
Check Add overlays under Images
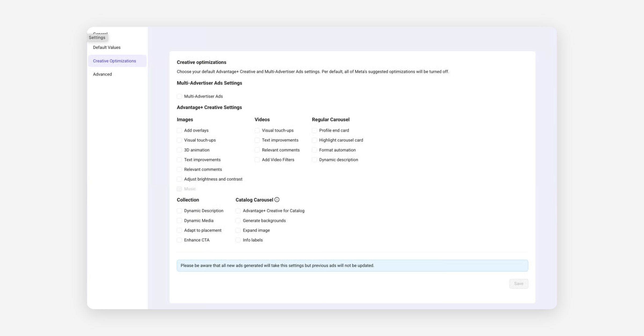coord(179,130)
